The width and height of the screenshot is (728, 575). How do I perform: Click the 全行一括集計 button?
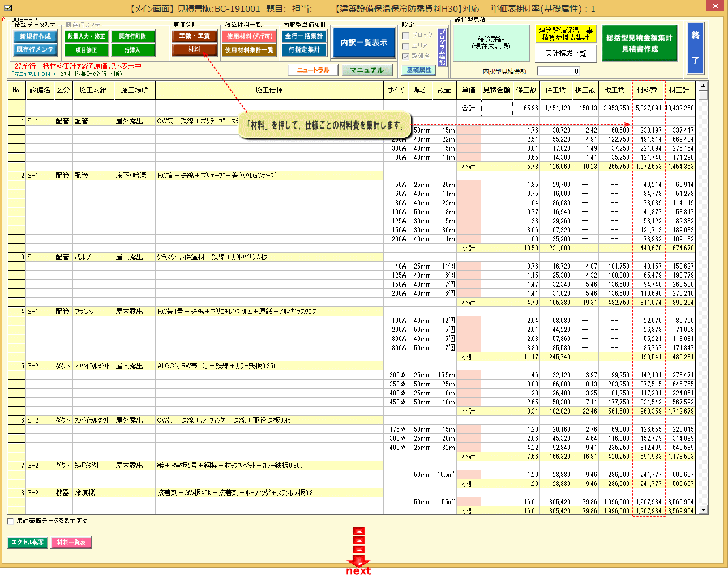point(304,36)
